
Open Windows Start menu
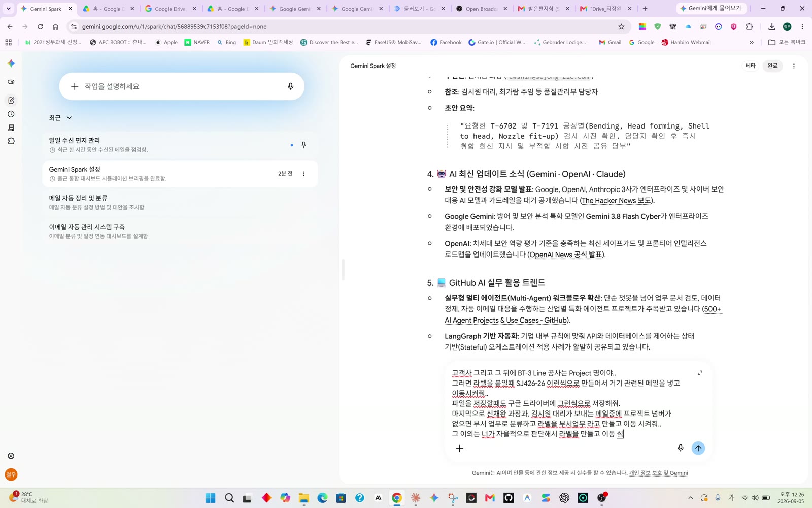[210, 498]
